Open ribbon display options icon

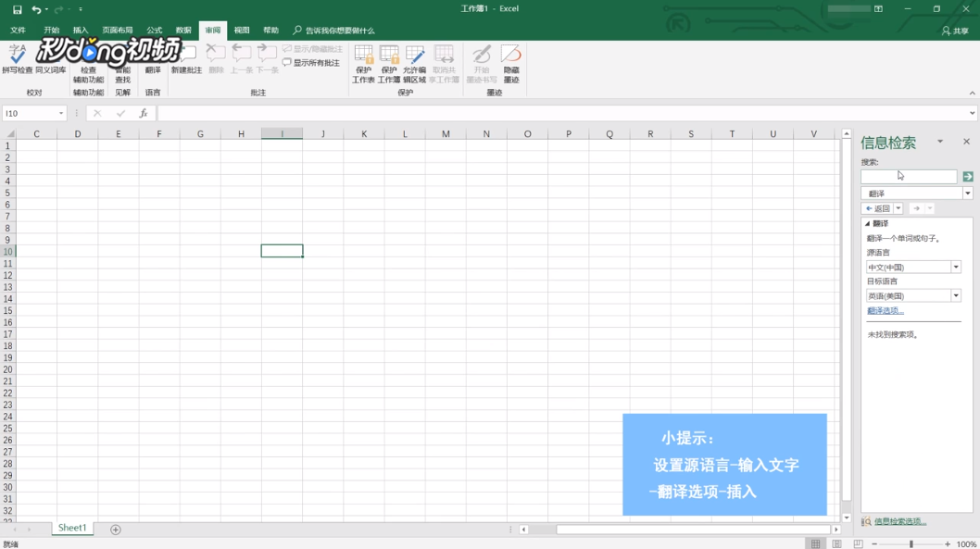coord(878,8)
